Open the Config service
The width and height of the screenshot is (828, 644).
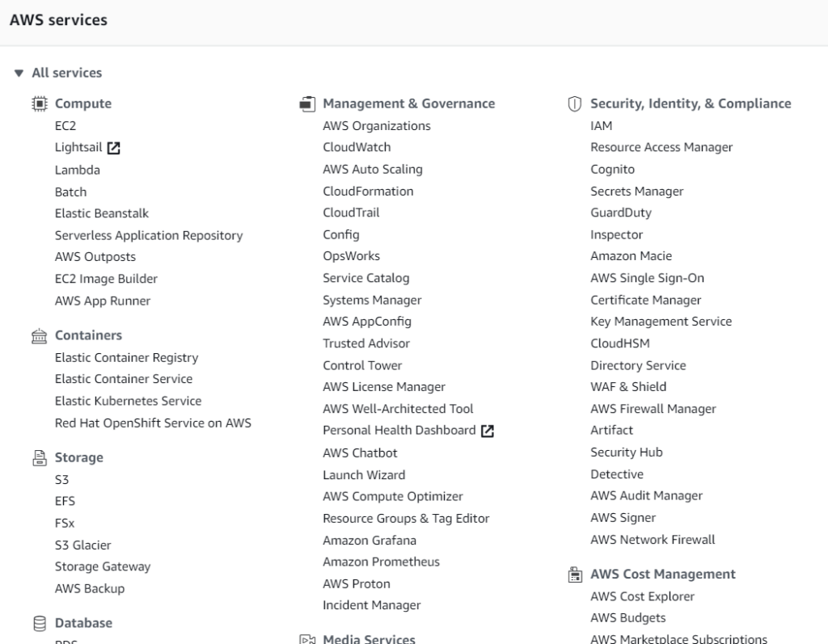[341, 235]
